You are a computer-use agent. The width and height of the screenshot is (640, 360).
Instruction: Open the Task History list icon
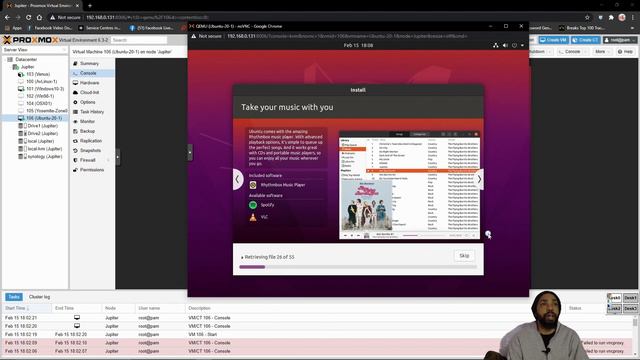(76, 112)
